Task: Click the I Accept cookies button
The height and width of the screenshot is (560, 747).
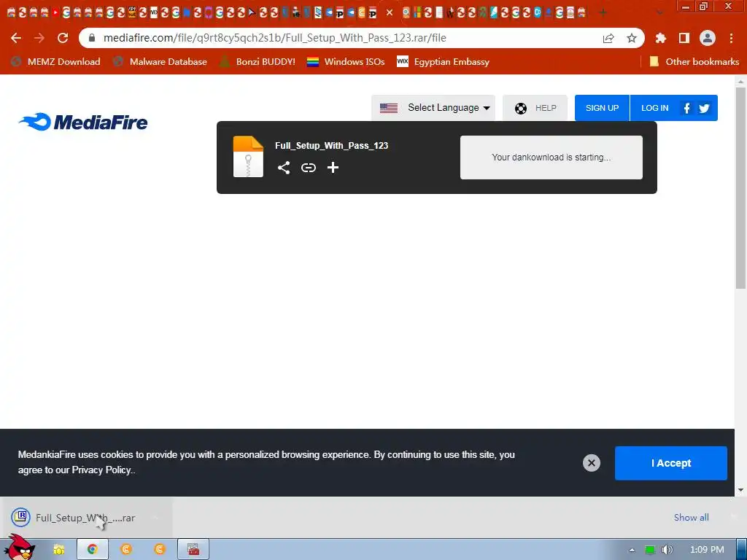Action: (671, 463)
